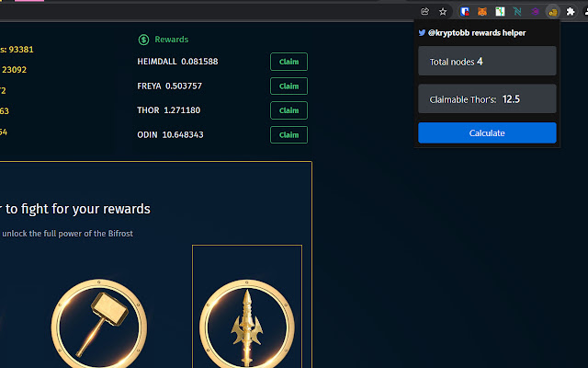The image size is (588, 368).
Task: Claim the HEIMDALL rewards
Action: pos(288,62)
